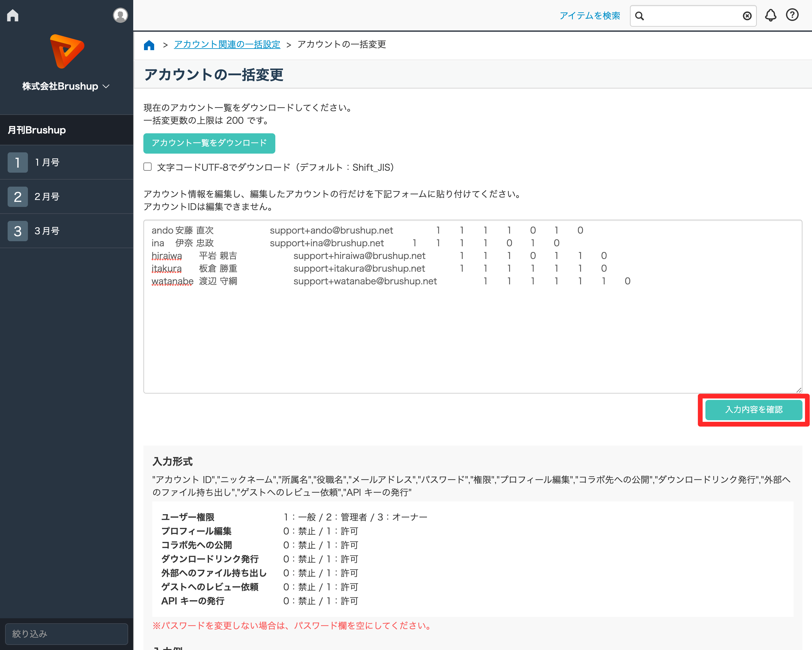Click the home icon in the sidebar
812x650 pixels.
pyautogui.click(x=12, y=16)
